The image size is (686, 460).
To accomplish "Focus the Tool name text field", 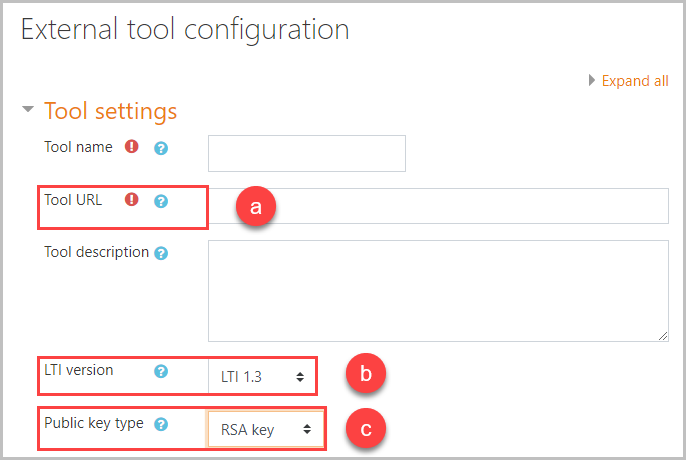I will pyautogui.click(x=307, y=154).
